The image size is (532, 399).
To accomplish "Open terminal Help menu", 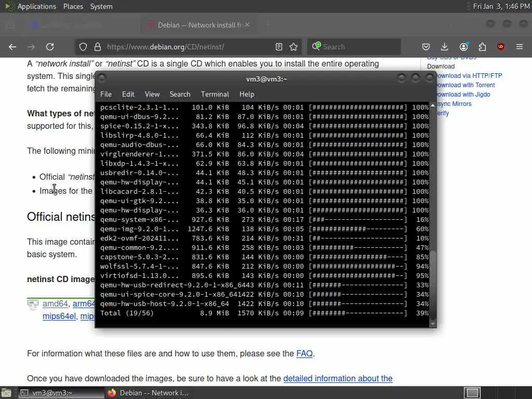I will pyautogui.click(x=247, y=95).
